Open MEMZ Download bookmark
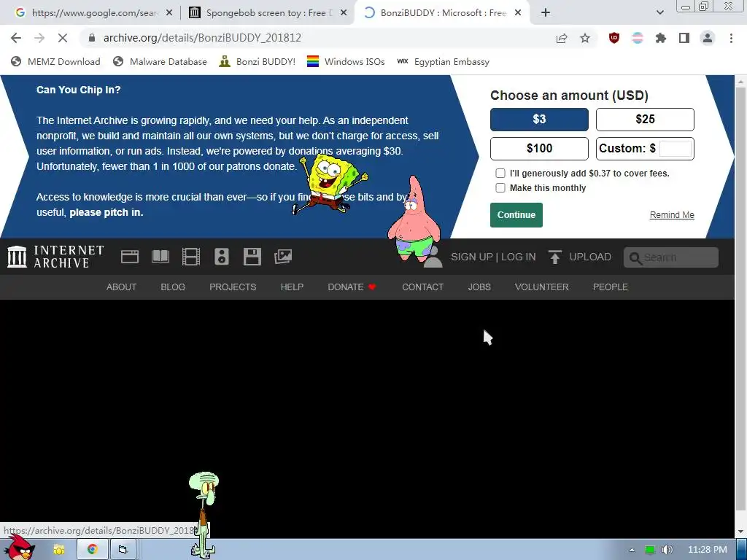 pyautogui.click(x=55, y=62)
